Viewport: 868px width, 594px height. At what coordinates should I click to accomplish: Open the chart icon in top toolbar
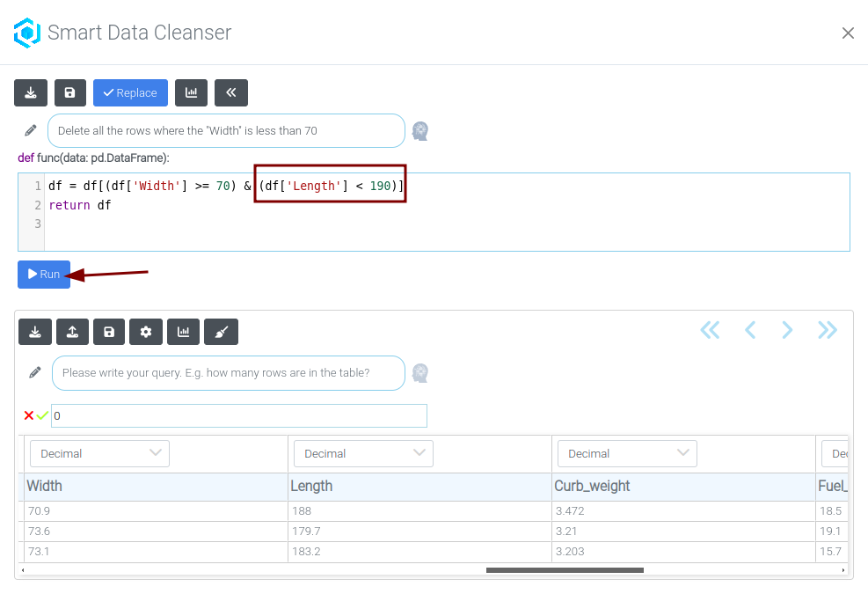tap(191, 92)
